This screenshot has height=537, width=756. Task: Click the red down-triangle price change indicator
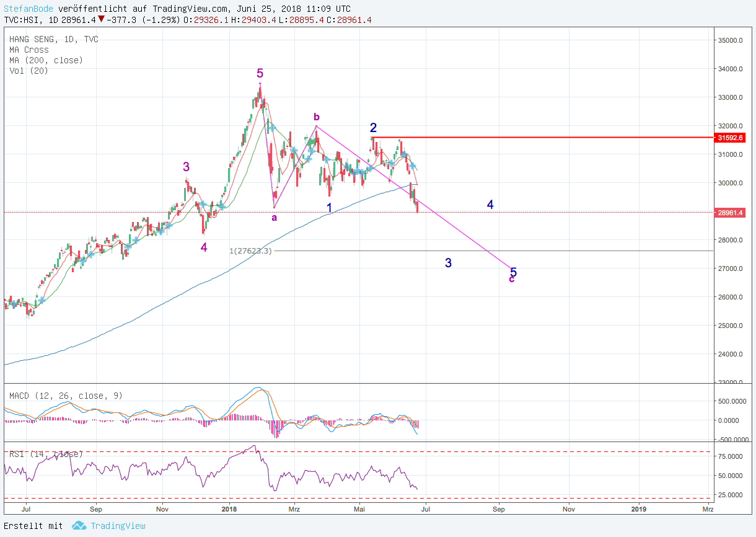pyautogui.click(x=101, y=19)
